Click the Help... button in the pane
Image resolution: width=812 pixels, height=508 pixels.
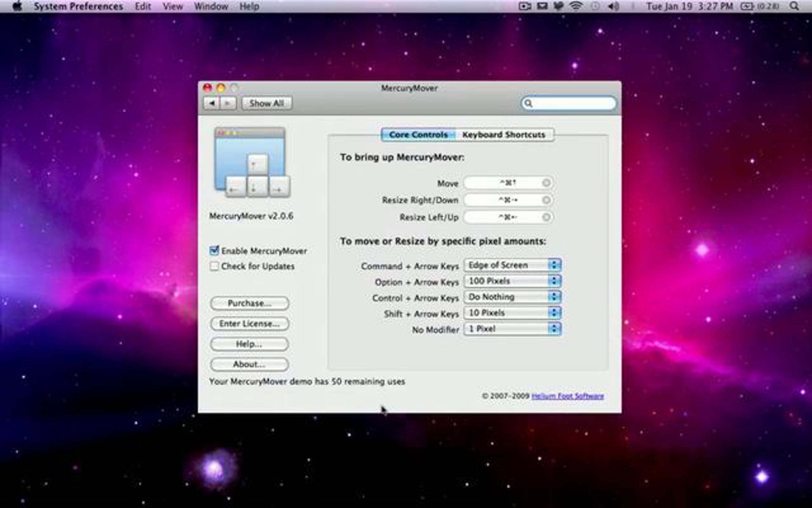tap(250, 344)
